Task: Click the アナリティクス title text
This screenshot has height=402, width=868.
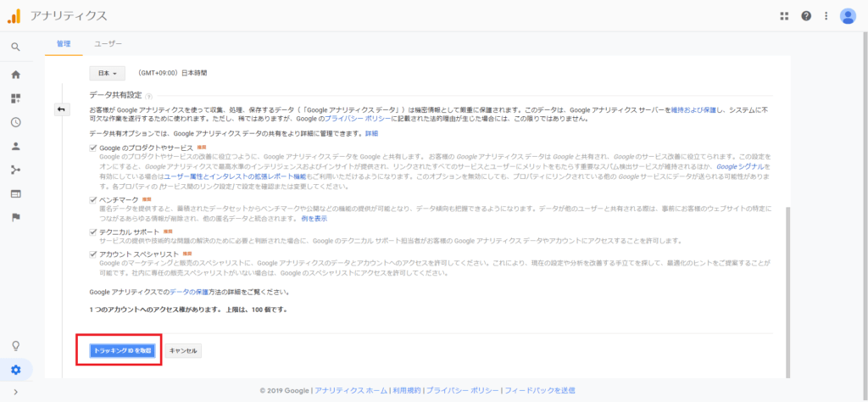Action: [69, 16]
